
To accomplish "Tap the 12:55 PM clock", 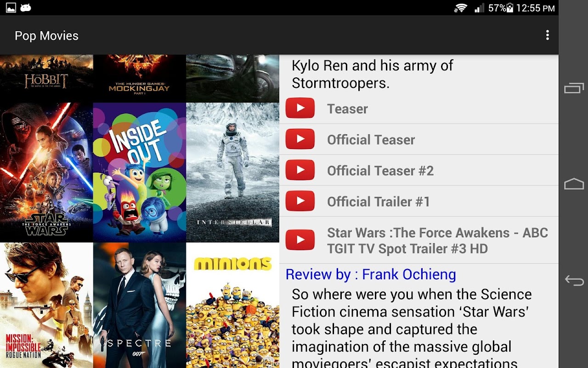I will (535, 8).
